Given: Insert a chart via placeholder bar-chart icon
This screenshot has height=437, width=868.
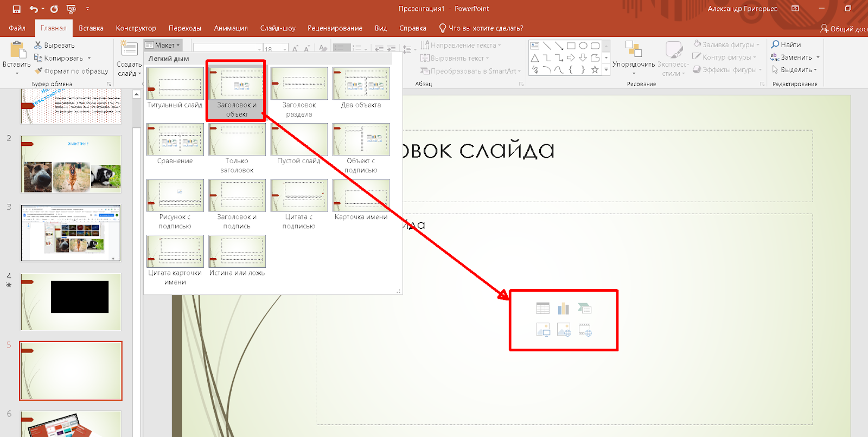Looking at the screenshot, I should coord(564,309).
